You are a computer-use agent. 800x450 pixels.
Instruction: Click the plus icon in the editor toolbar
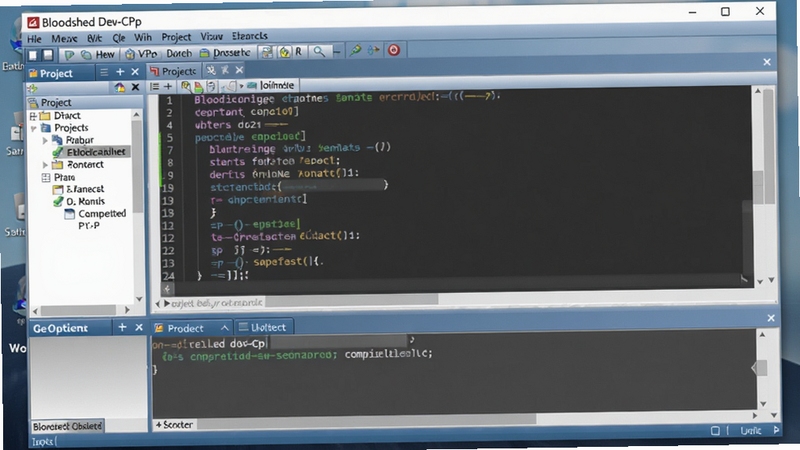point(167,86)
